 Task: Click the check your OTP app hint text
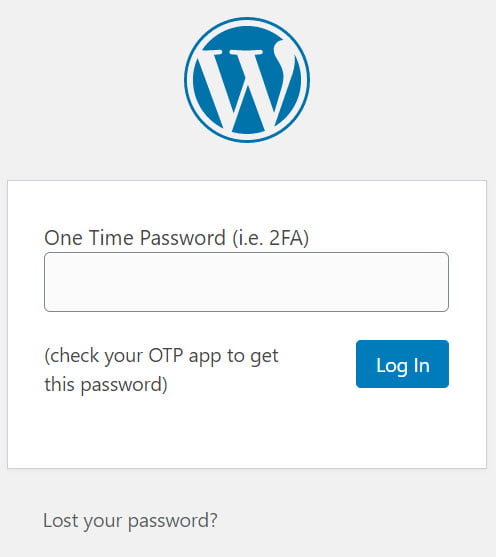(161, 370)
